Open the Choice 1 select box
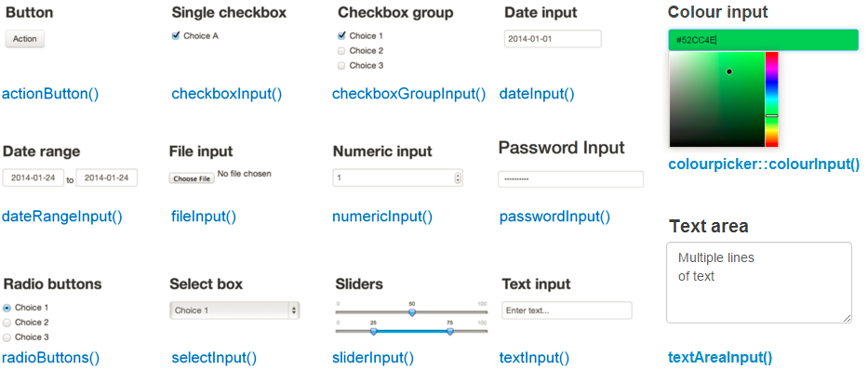The height and width of the screenshot is (369, 868). point(234,310)
